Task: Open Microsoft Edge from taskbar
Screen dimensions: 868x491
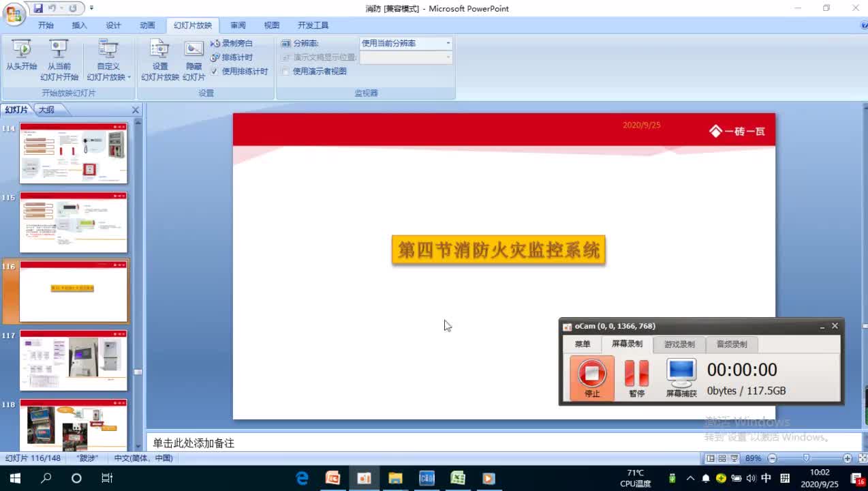Action: pos(303,478)
